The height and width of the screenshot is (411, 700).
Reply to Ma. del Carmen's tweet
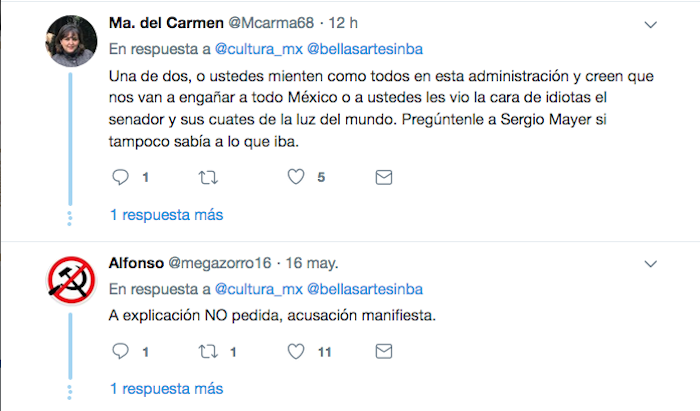tap(120, 178)
